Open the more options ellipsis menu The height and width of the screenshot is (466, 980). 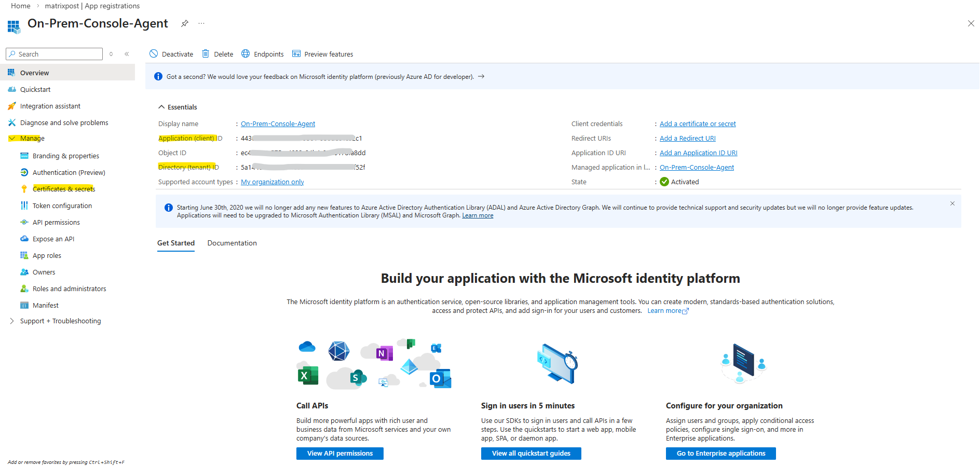coord(201,23)
